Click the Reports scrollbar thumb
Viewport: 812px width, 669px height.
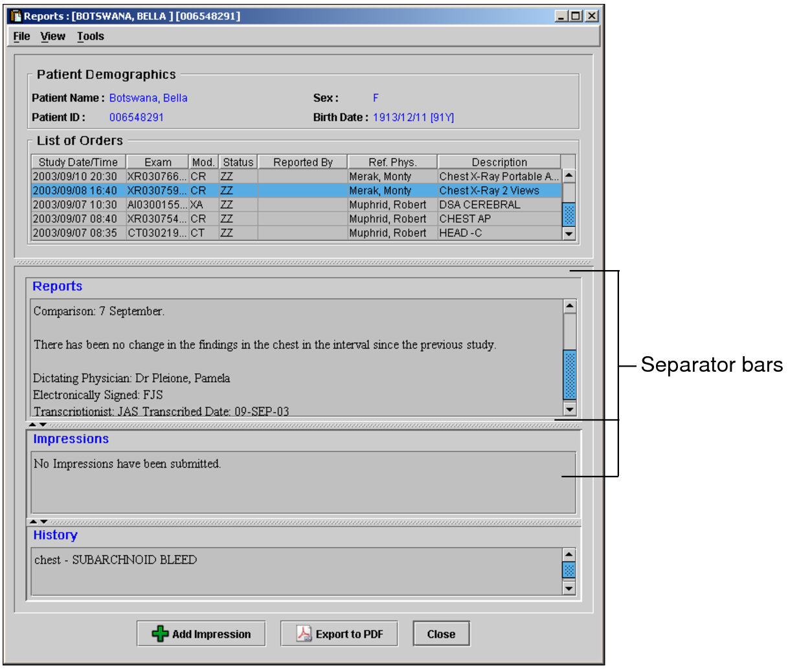[570, 375]
